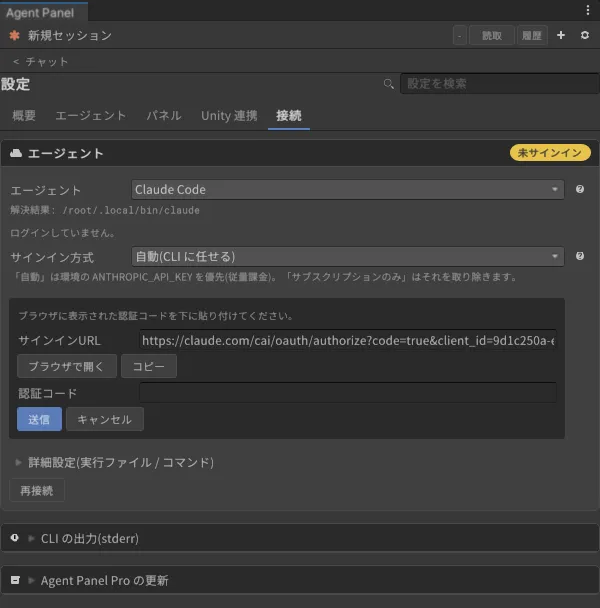Click the plus icon to start a new session
This screenshot has width=600, height=608.
[561, 35]
